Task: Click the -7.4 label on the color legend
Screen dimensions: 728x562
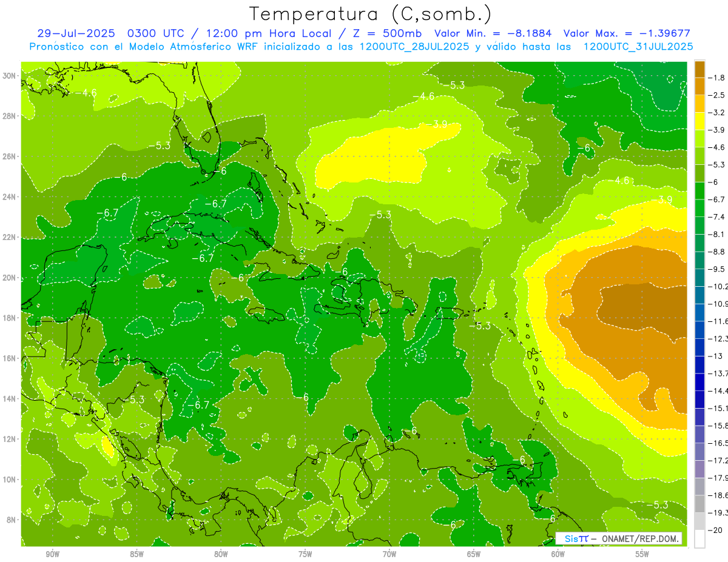Action: click(x=717, y=216)
